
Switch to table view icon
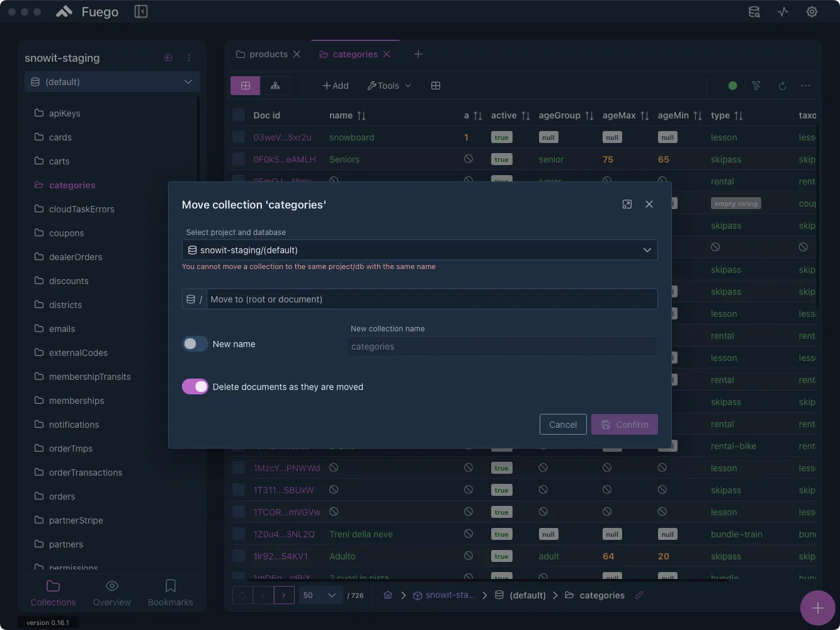[x=246, y=86]
